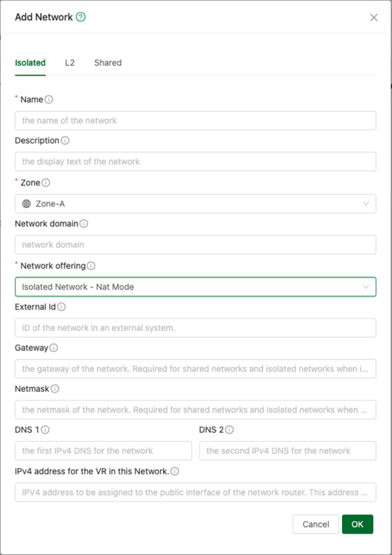
Task: Click info icon for IPv4 address for VR
Action: pos(175,472)
